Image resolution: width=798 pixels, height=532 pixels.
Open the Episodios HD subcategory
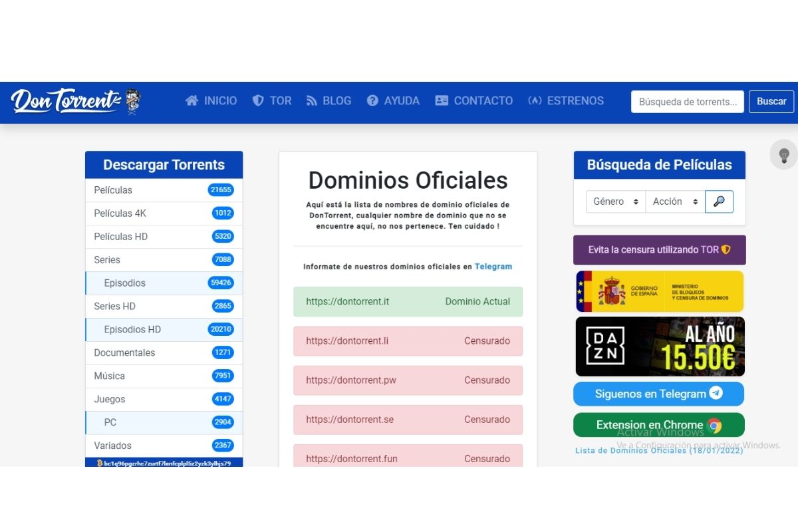(164, 330)
